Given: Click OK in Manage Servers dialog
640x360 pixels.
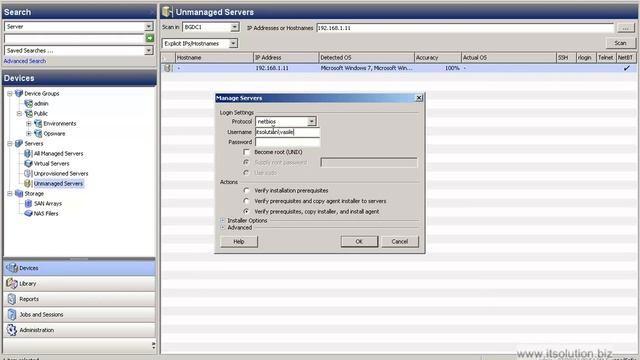Looking at the screenshot, I should (x=359, y=242).
